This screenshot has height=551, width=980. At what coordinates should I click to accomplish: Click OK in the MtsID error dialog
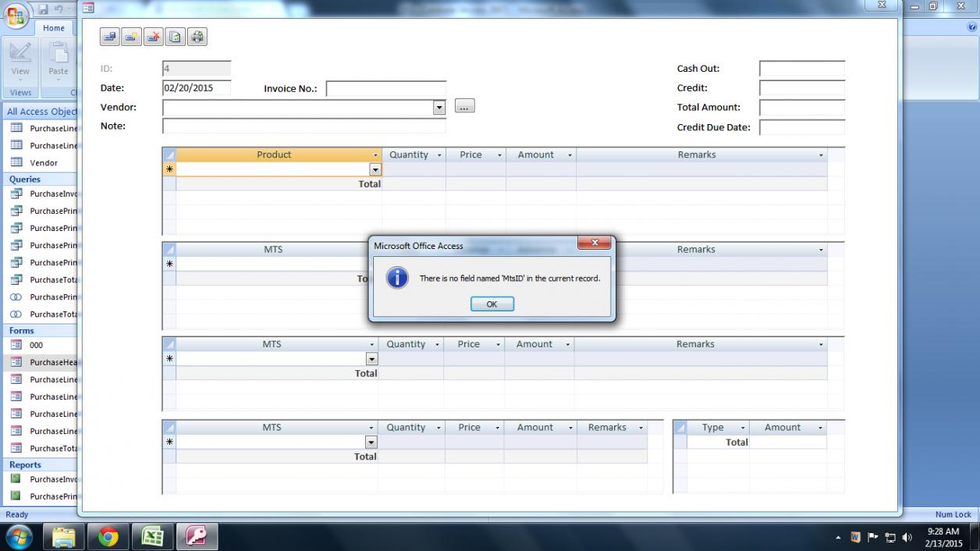pos(492,304)
